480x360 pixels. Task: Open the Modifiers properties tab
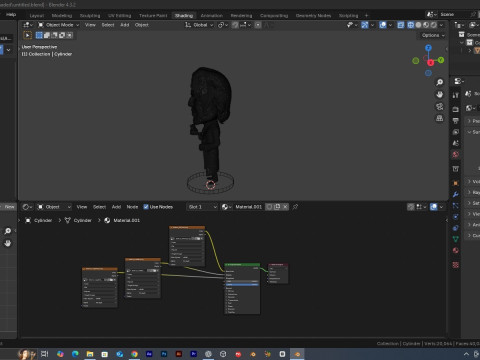coord(456,195)
